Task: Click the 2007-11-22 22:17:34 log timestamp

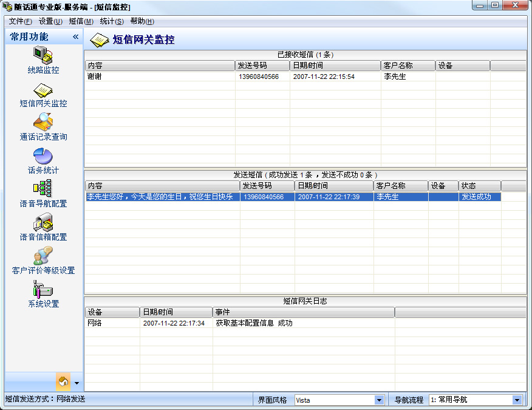Action: [174, 323]
